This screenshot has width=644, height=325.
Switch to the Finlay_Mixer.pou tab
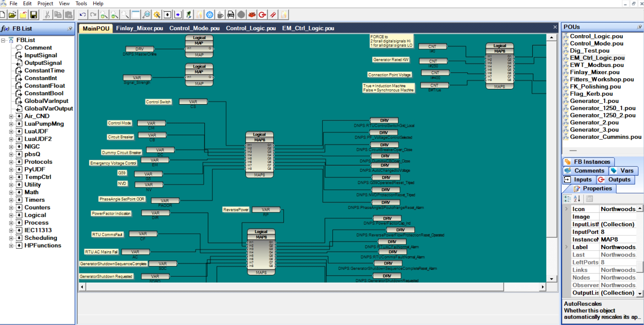139,28
